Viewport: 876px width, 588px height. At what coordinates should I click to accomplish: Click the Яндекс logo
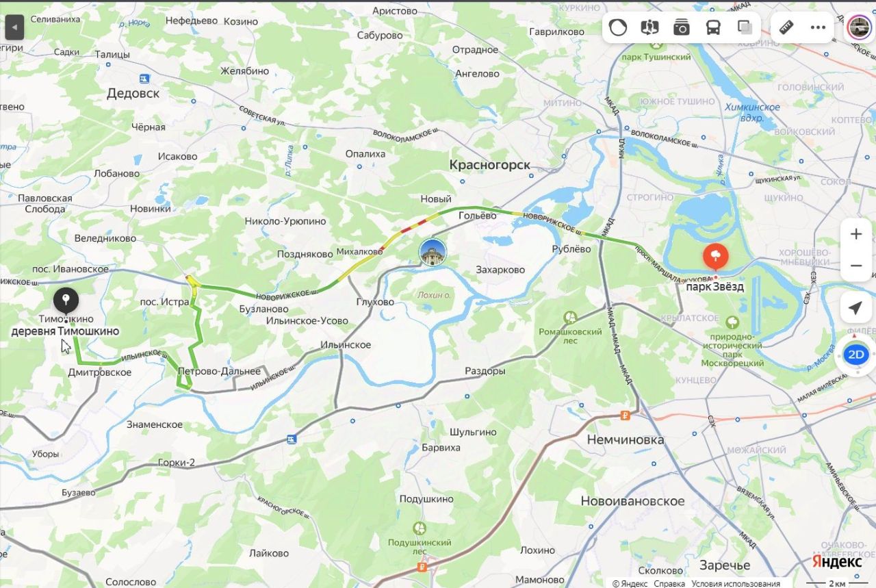(837, 561)
